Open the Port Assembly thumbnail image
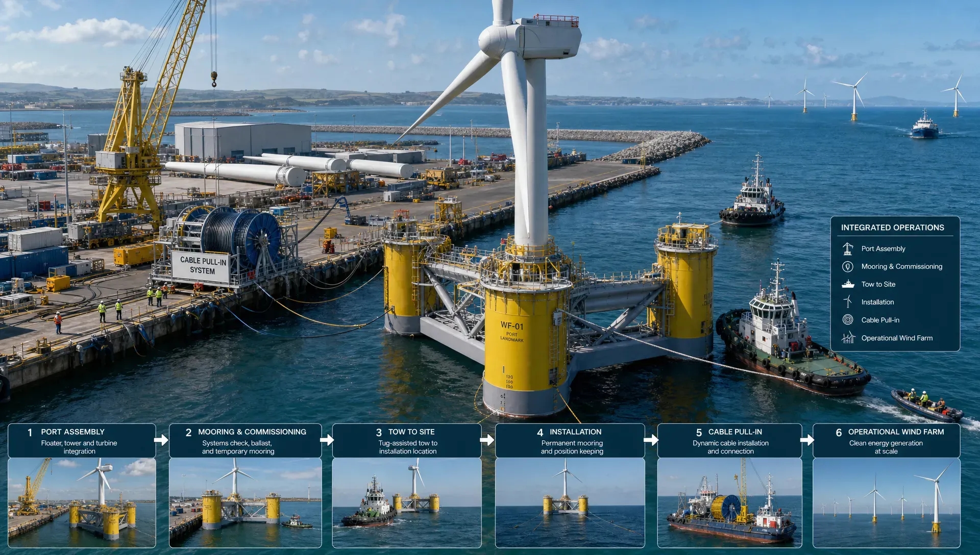980x555 pixels. pyautogui.click(x=82, y=502)
